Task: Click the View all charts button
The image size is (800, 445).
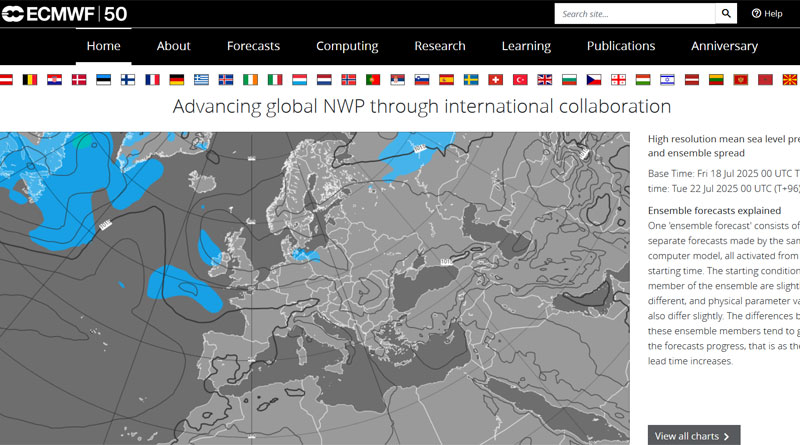Action: click(694, 436)
